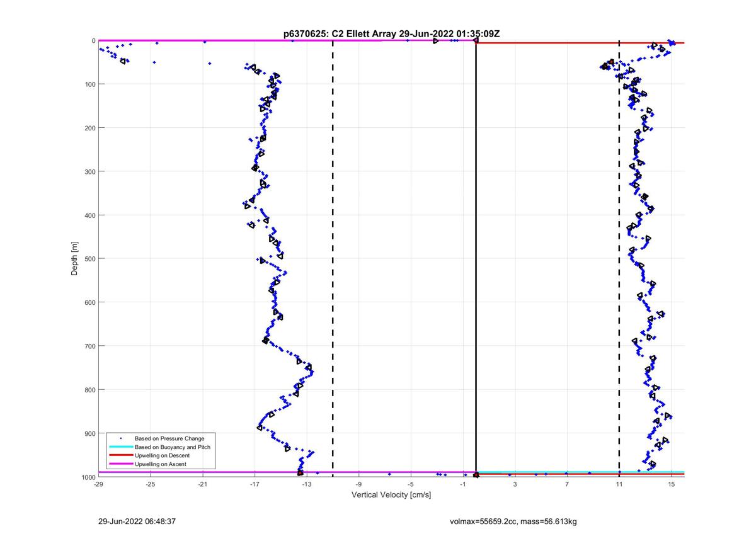Select the 'Depth [m]' y-axis label
756x536 pixels.
coord(75,258)
